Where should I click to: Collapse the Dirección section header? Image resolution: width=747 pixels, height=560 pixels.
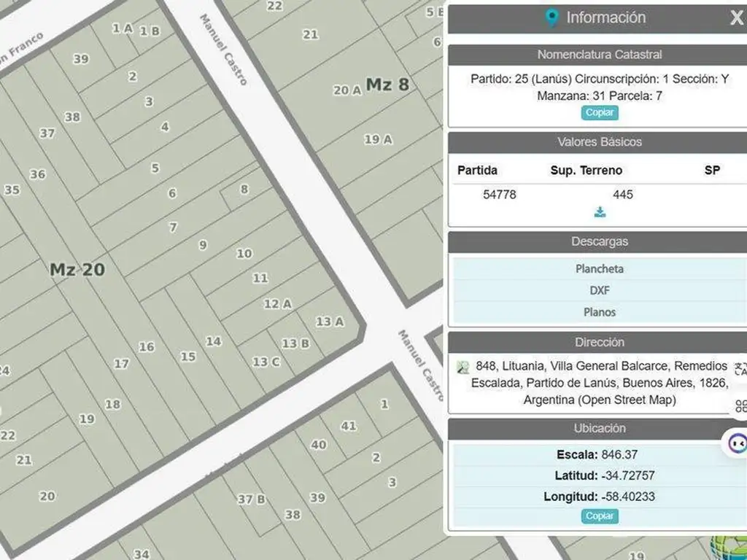(x=599, y=342)
